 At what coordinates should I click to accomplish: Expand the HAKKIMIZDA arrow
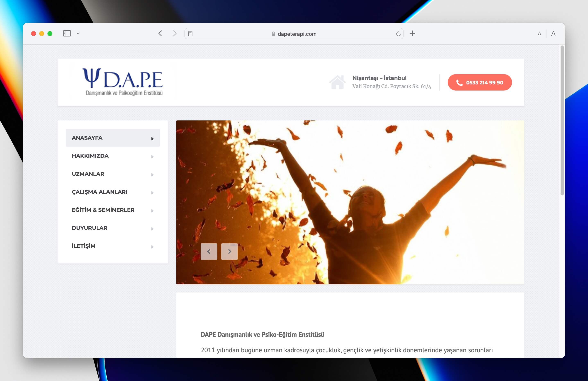point(153,157)
